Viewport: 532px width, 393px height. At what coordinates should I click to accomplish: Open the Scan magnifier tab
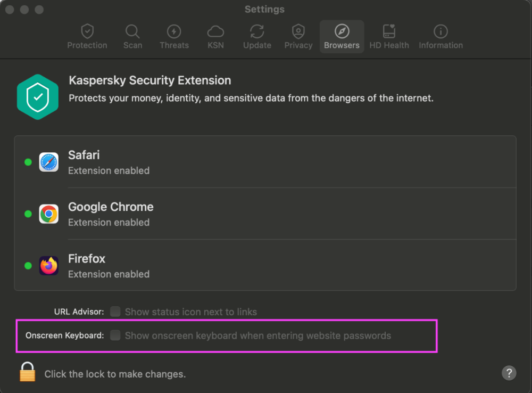(132, 37)
